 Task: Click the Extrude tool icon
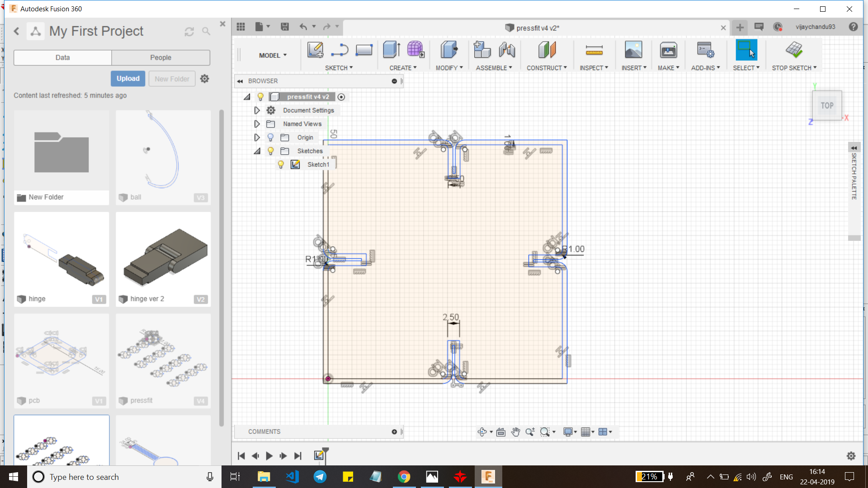pos(392,50)
